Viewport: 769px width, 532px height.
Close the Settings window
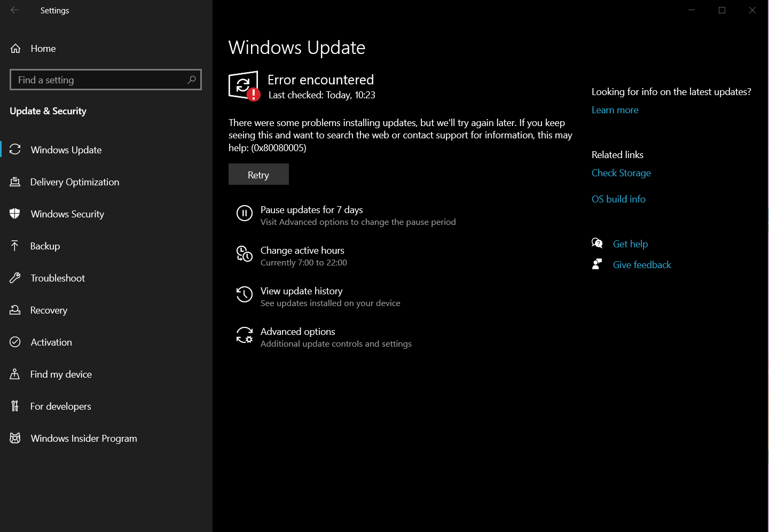(x=752, y=10)
